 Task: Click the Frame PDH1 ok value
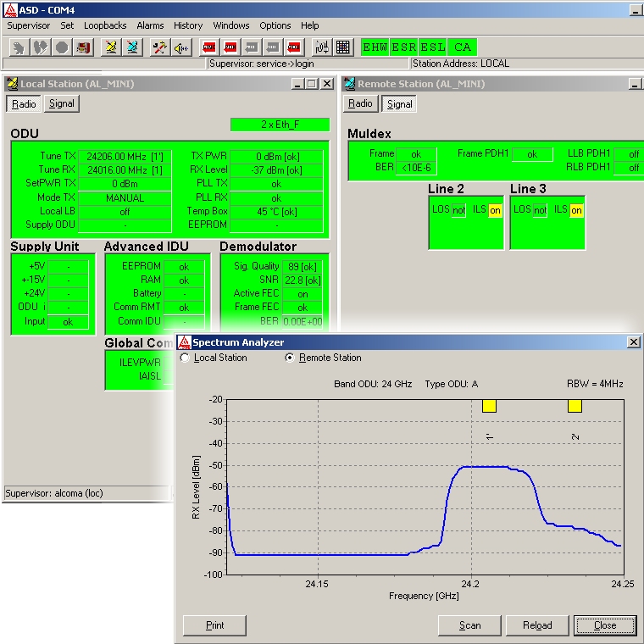pyautogui.click(x=532, y=154)
